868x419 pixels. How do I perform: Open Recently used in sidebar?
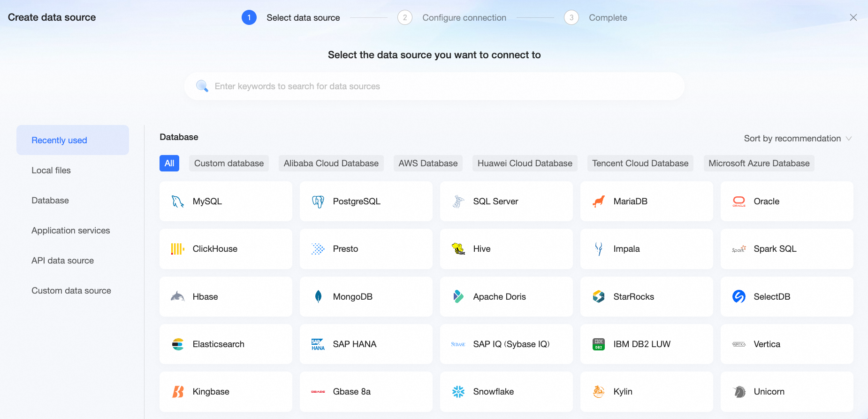click(73, 140)
